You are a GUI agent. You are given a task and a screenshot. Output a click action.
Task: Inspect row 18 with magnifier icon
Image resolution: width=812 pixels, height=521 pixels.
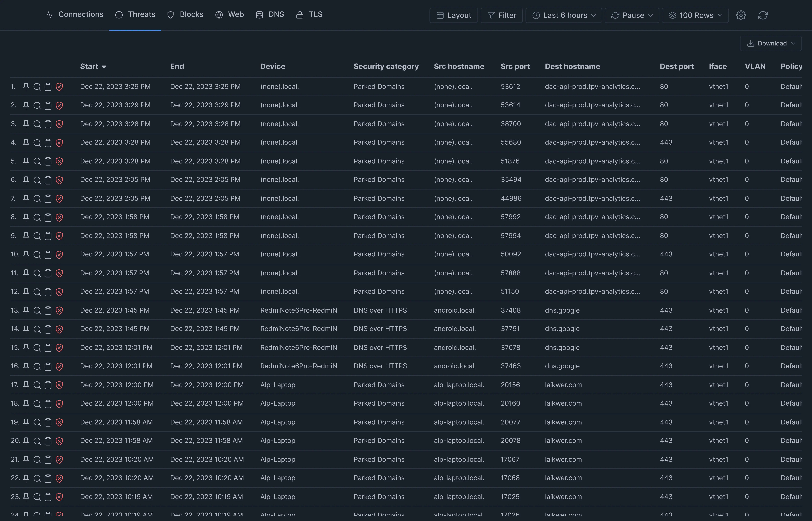(37, 404)
